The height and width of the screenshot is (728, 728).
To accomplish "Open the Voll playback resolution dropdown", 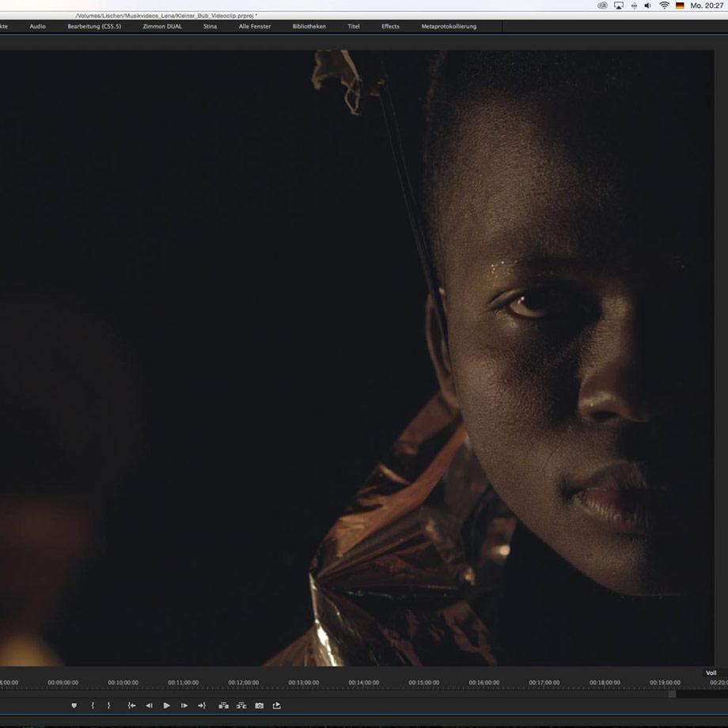I will (x=711, y=673).
